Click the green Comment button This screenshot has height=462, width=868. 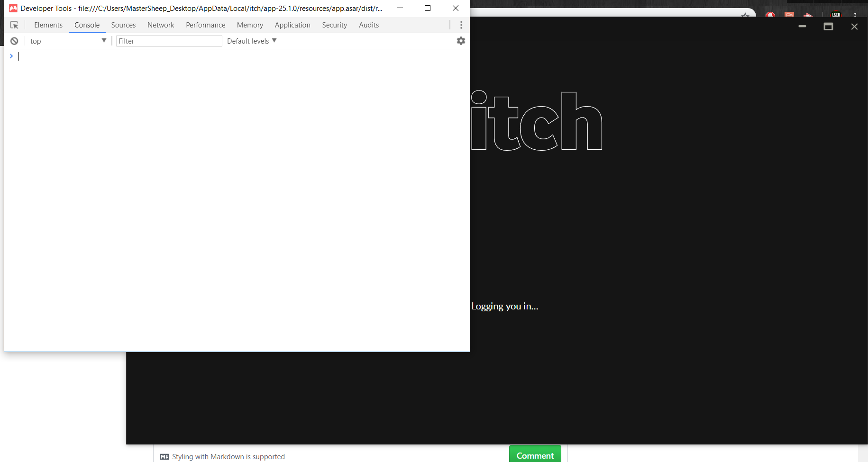coord(535,455)
